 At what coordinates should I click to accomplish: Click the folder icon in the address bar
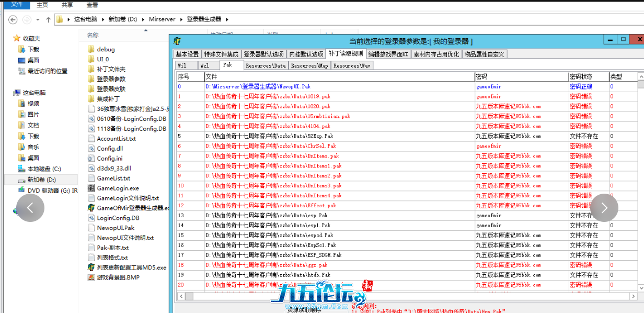coord(59,19)
